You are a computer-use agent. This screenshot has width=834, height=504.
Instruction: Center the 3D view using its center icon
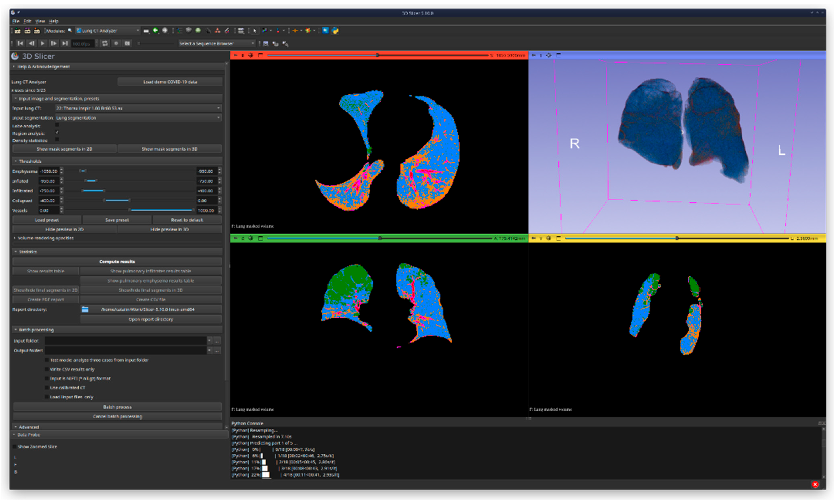tap(548, 55)
